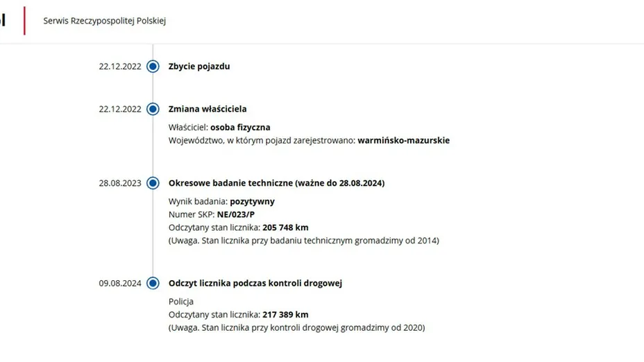The image size is (644, 362).
Task: Click the owner type value osoba fizyczna
Action: [240, 127]
